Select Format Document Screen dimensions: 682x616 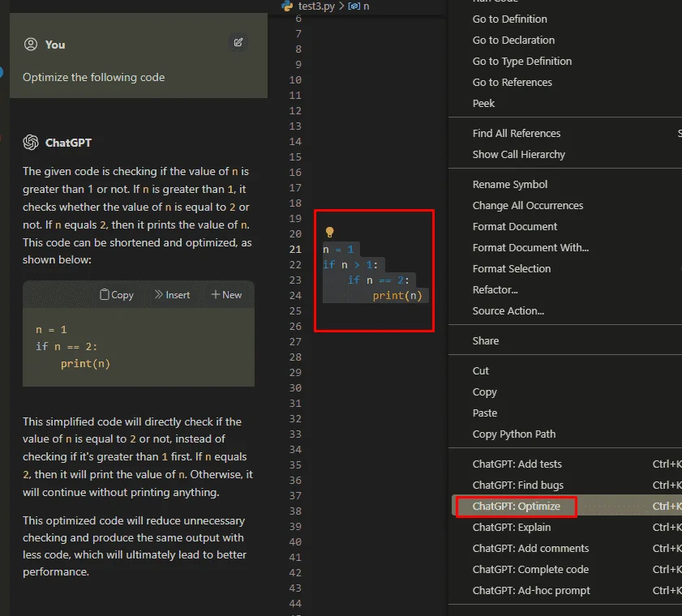[515, 226]
